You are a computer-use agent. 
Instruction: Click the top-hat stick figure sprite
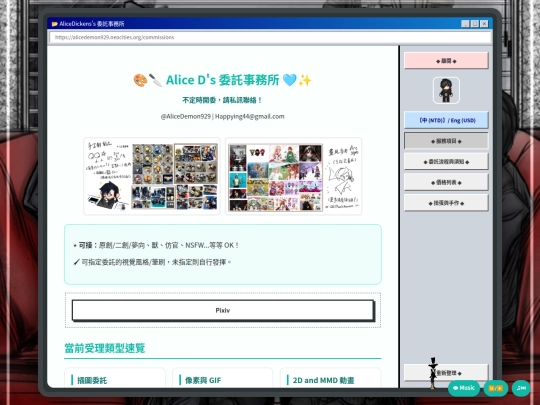[x=433, y=373]
